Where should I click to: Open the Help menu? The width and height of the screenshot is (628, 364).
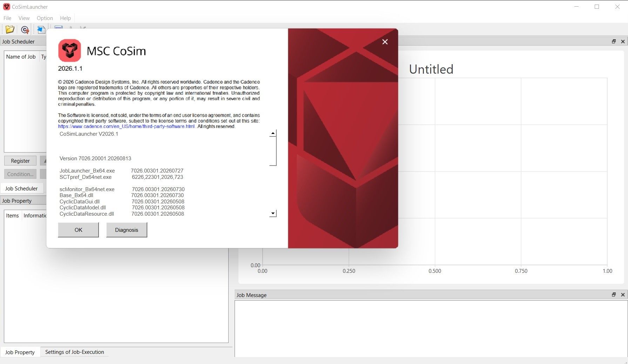[65, 18]
